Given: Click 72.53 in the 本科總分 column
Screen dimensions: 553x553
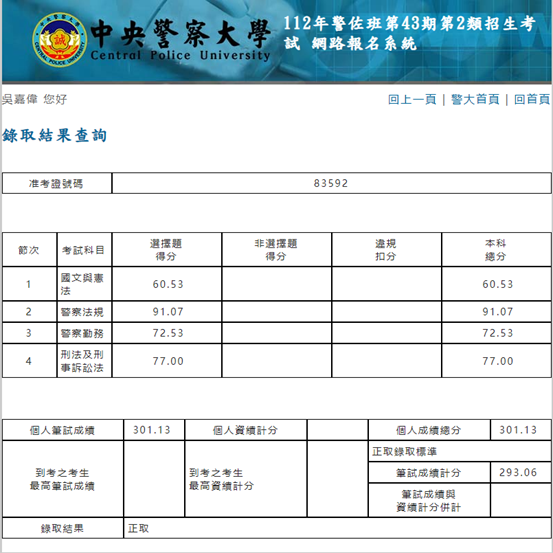Looking at the screenshot, I should click(498, 333).
